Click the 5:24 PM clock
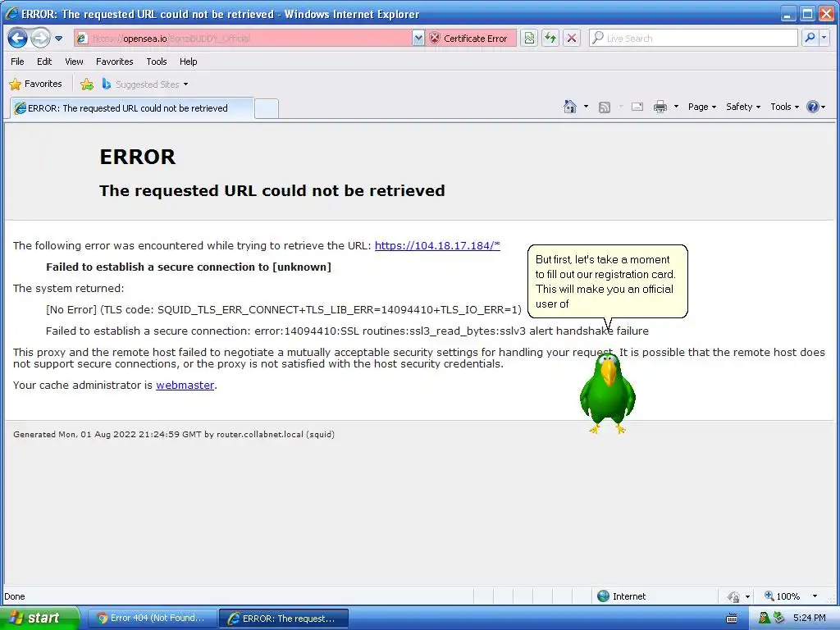 [x=809, y=619]
